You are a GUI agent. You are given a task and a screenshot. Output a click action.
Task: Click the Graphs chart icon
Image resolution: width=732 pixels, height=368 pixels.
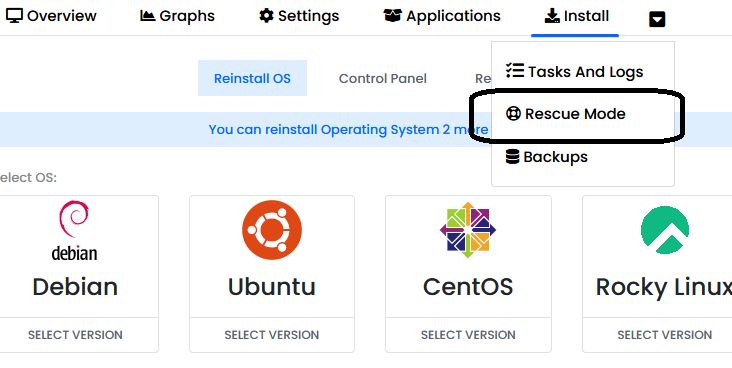pyautogui.click(x=148, y=16)
